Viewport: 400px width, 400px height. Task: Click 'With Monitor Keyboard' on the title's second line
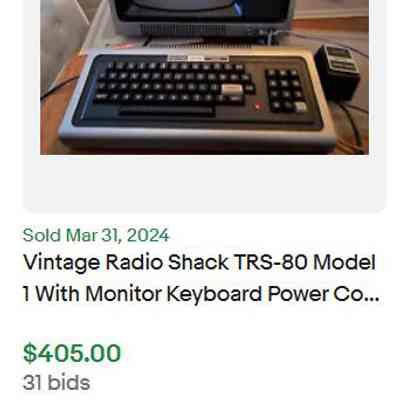click(149, 295)
